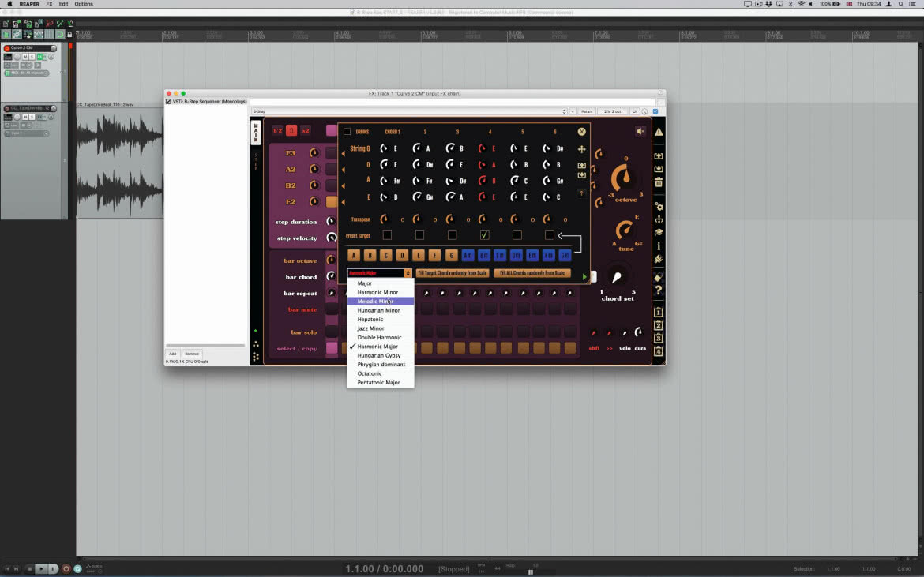Screen dimensions: 924x577
Task: Click the info 'i' icon in sidebar
Action: coord(659,245)
